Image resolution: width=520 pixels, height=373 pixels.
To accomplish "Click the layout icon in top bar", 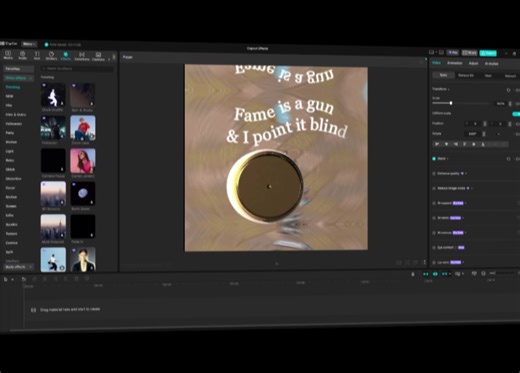I will click(x=432, y=52).
